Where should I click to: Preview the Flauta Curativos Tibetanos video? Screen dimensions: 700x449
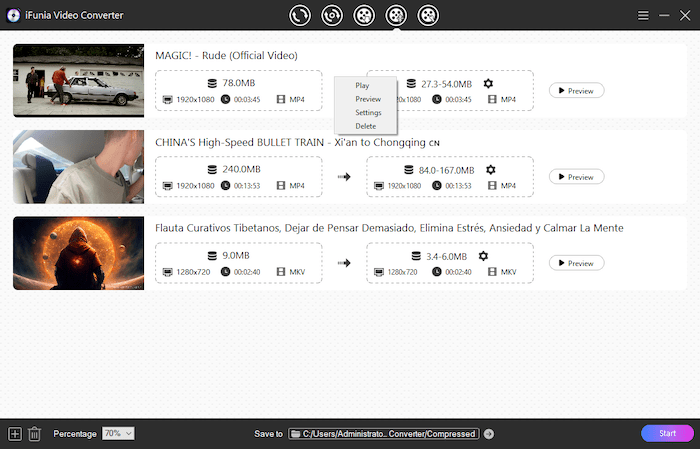click(576, 263)
